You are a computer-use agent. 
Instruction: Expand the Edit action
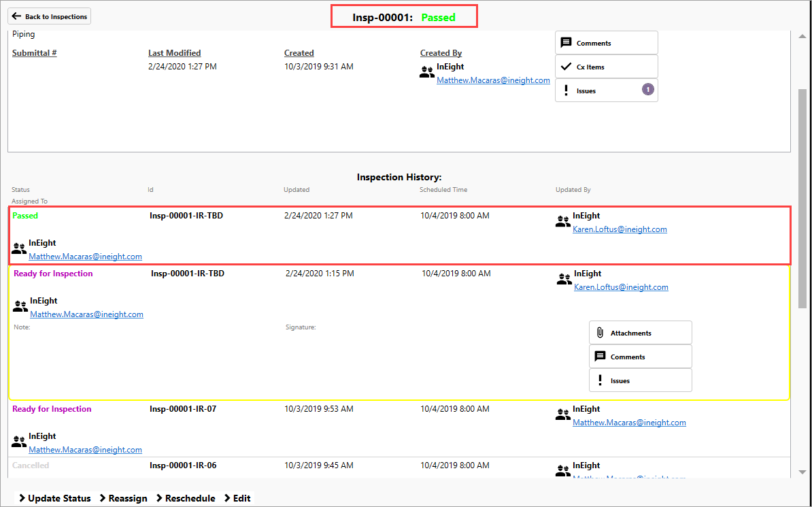click(237, 498)
